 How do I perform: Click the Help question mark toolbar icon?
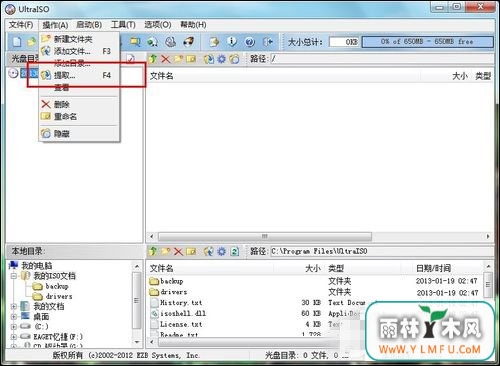click(250, 42)
